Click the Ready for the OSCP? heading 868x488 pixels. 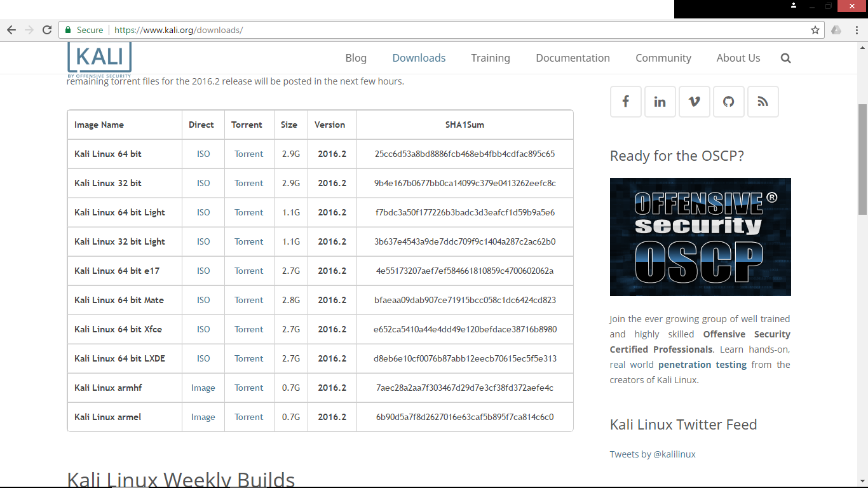pos(677,156)
